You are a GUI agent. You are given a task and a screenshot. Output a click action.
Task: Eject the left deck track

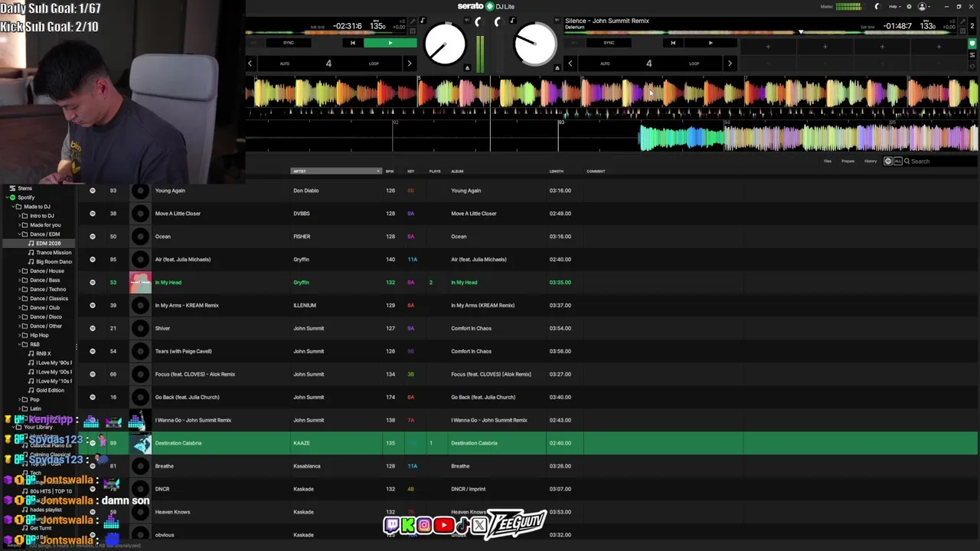467,68
